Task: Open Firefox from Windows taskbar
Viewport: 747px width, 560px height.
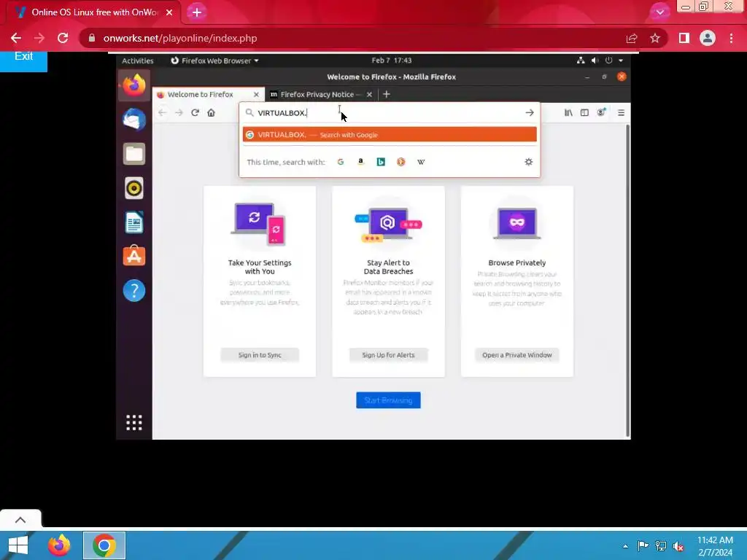Action: point(59,545)
